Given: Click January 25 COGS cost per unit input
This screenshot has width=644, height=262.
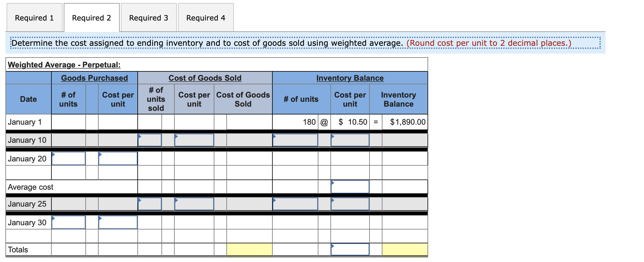Looking at the screenshot, I should (x=194, y=204).
